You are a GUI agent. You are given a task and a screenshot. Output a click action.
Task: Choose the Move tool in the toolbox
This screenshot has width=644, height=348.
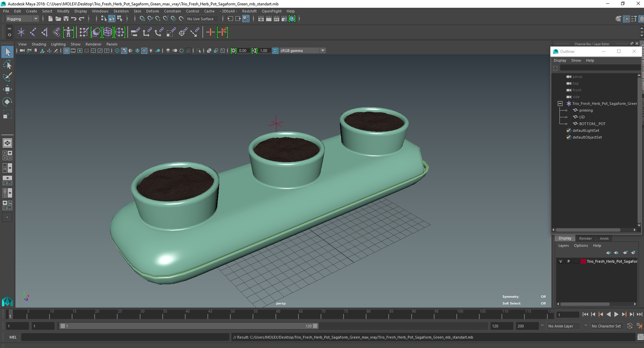7,89
